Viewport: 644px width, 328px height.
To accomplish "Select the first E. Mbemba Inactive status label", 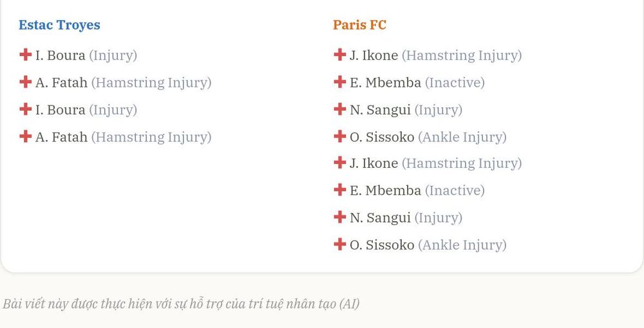I will pos(455,82).
